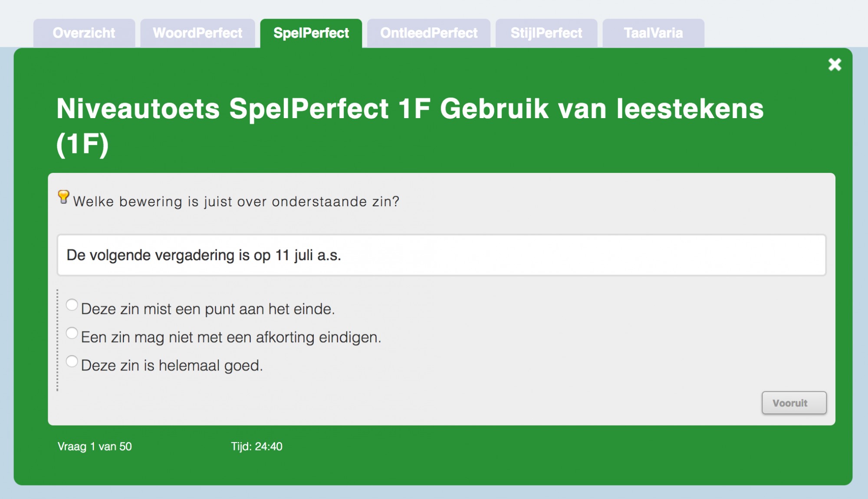Select the SpelPerfect tab
Screen dimensions: 868x499
point(311,33)
